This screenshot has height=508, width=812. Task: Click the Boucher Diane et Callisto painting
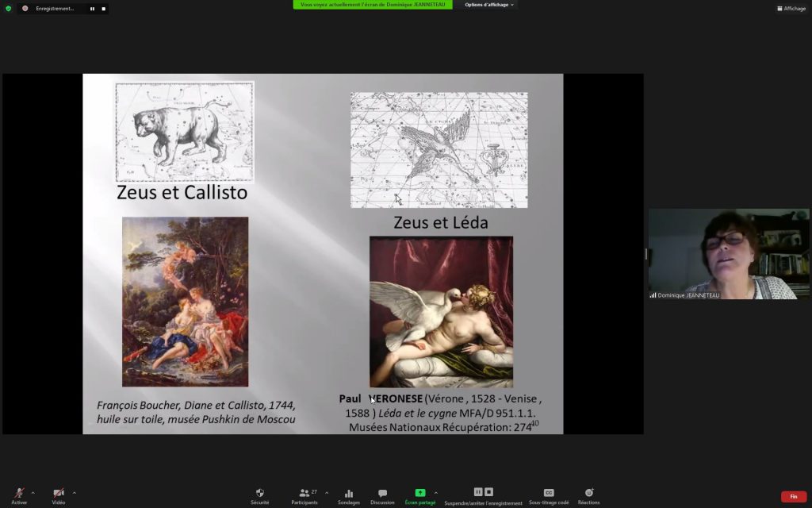(186, 302)
